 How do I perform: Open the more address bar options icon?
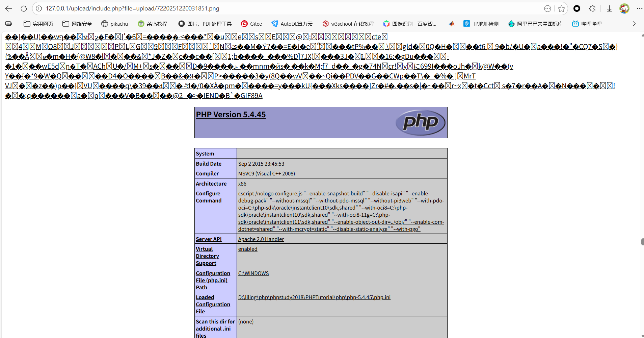(x=547, y=9)
